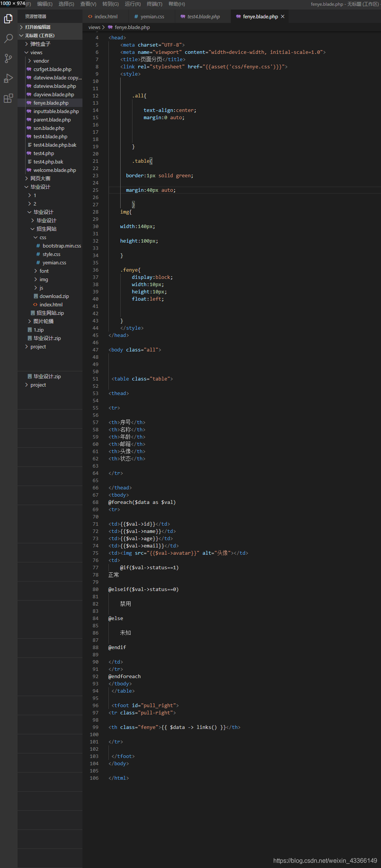Viewport: 381px width, 868px height.
Task: Open the 运行(R) menu
Action: (x=133, y=4)
